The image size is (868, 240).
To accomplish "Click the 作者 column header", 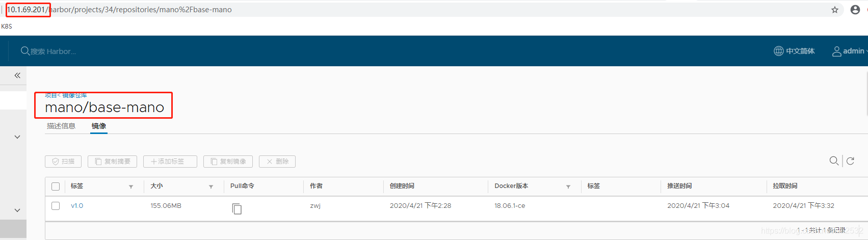I will pyautogui.click(x=316, y=186).
